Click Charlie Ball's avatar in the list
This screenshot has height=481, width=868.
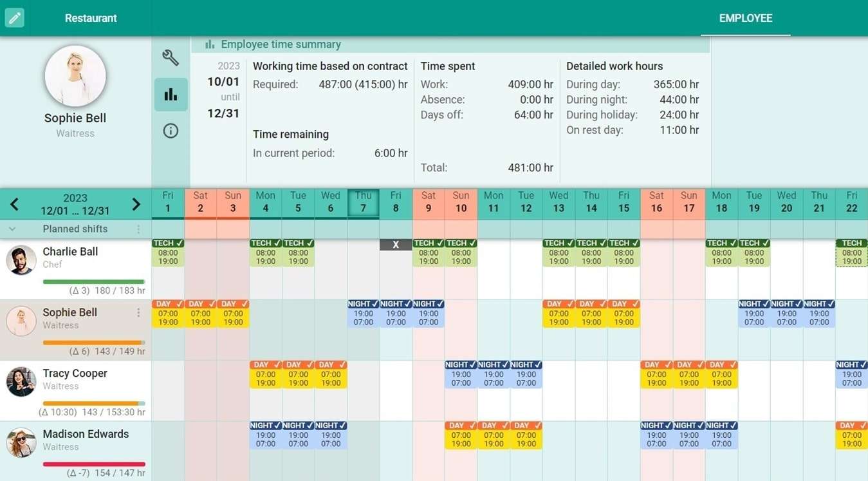pos(21,260)
